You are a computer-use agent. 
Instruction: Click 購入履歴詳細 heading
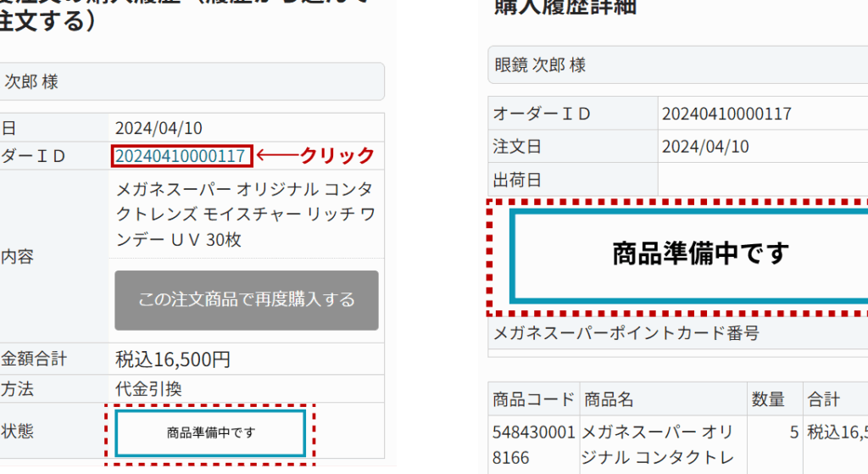(x=565, y=7)
